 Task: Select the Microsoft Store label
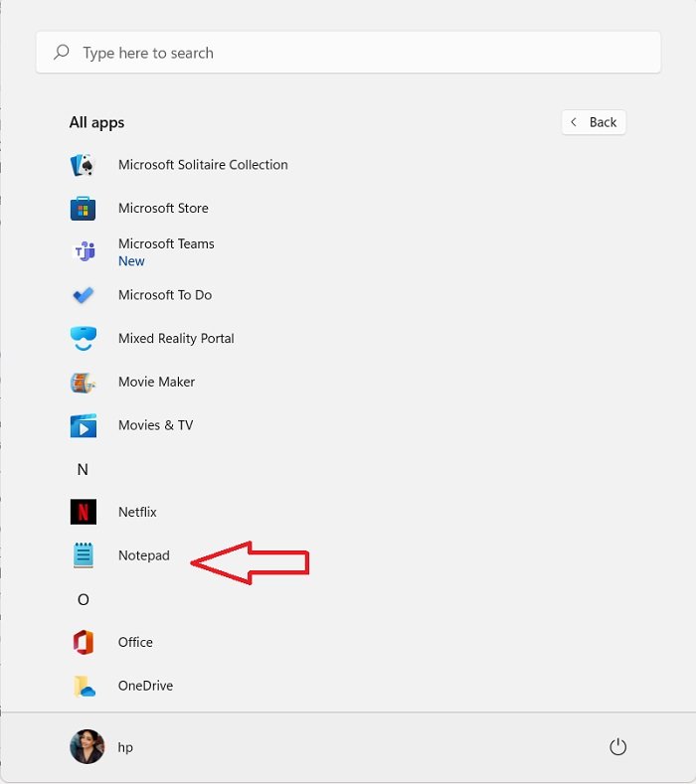pyautogui.click(x=163, y=208)
